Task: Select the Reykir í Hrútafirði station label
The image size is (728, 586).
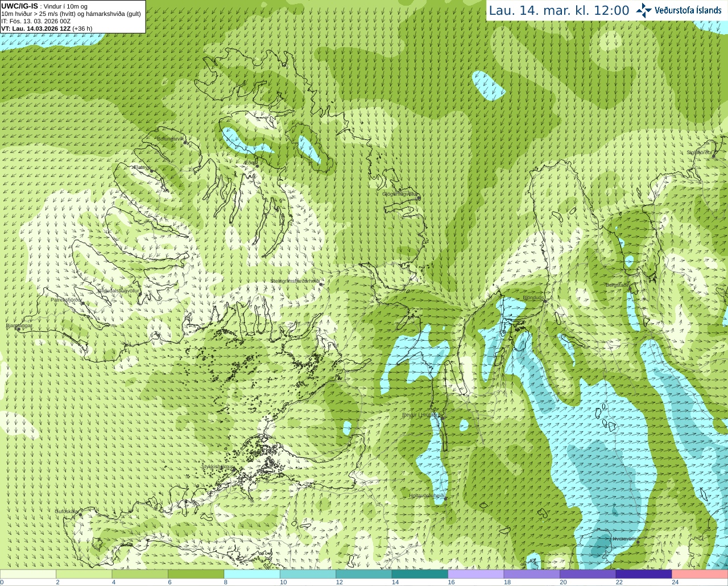Action: click(421, 415)
